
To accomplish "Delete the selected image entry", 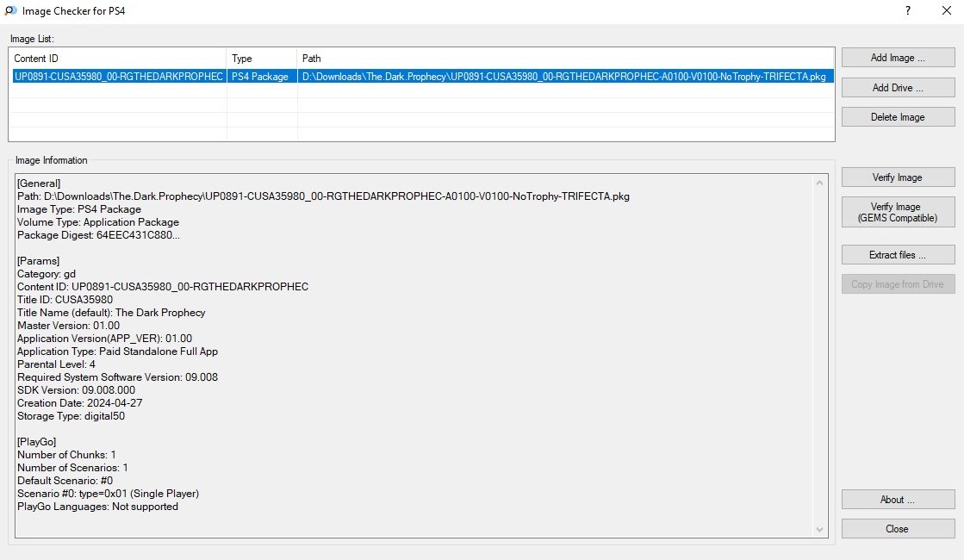I will [x=898, y=117].
